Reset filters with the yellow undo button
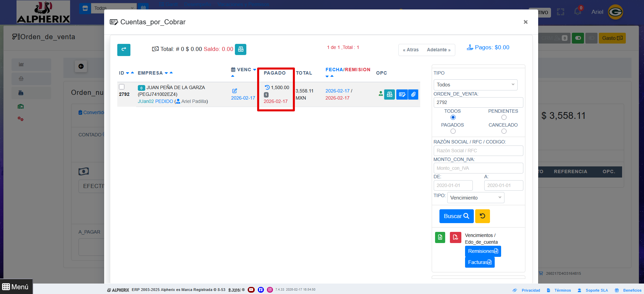This screenshot has width=644, height=294. [482, 216]
